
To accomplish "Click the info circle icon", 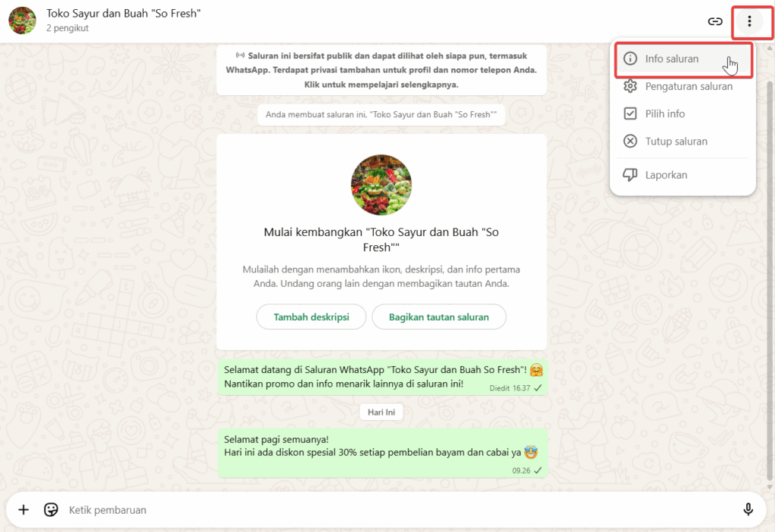I will tap(630, 59).
